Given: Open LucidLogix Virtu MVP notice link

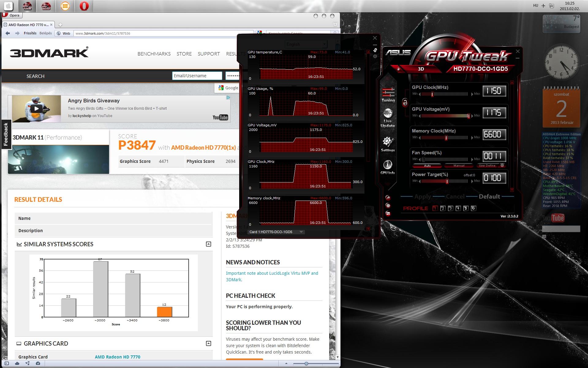Looking at the screenshot, I should pos(272,276).
